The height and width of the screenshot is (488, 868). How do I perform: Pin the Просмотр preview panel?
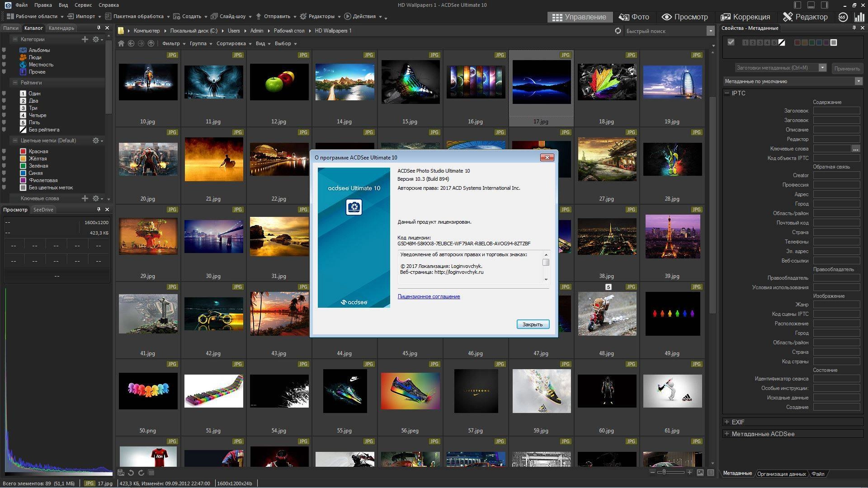[x=99, y=210]
